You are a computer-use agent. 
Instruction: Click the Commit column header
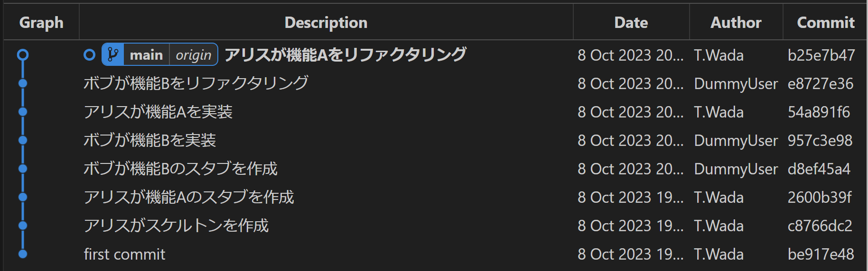click(x=825, y=22)
